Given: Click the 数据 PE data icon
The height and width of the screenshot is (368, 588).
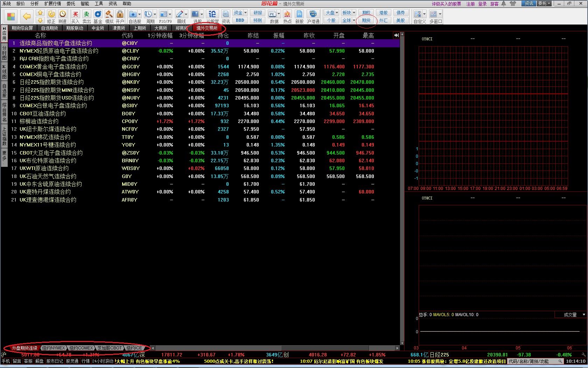Looking at the screenshot, I should pos(272,14).
